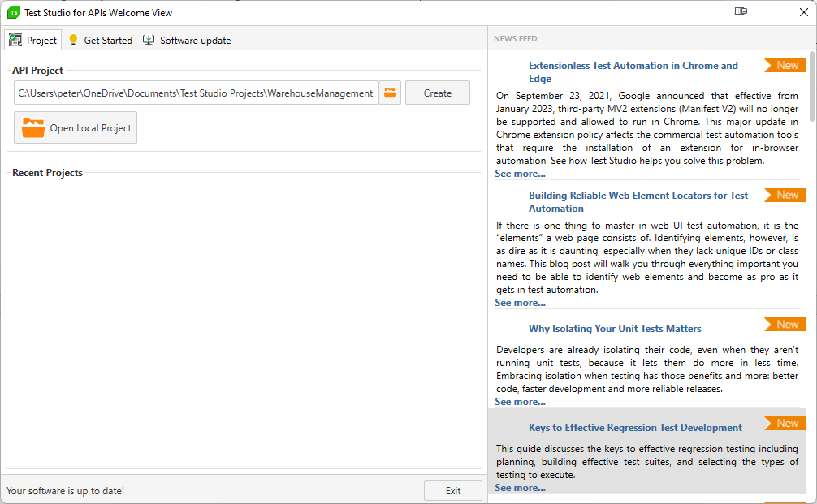Screen dimensions: 817x504
Task: Close the Welcome View window
Action: (x=804, y=12)
